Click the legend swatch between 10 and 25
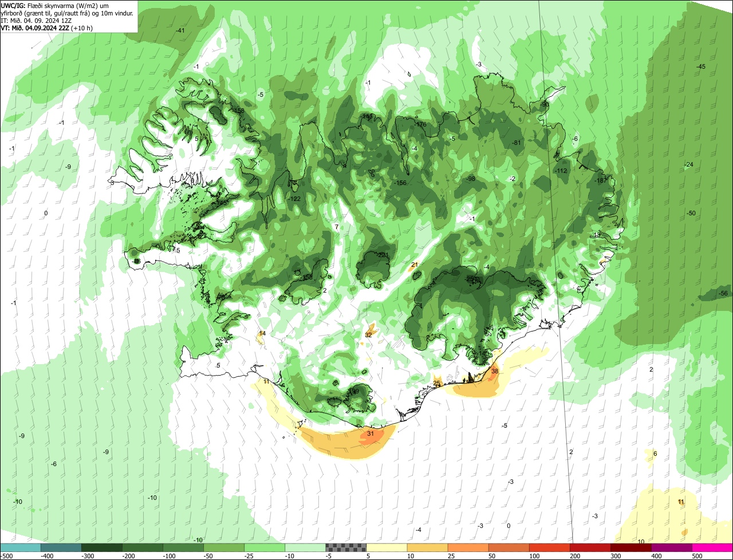Viewport: 733px width, 560px height. (x=427, y=547)
